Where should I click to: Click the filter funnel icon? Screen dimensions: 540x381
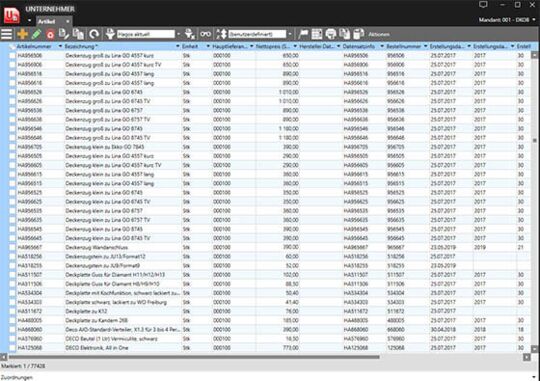click(110, 34)
